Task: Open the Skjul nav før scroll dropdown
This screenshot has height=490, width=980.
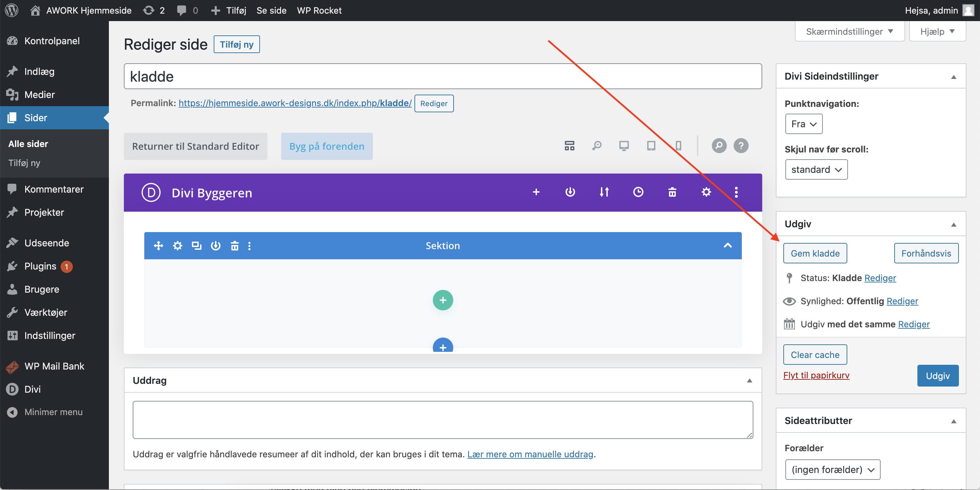Action: (x=816, y=170)
